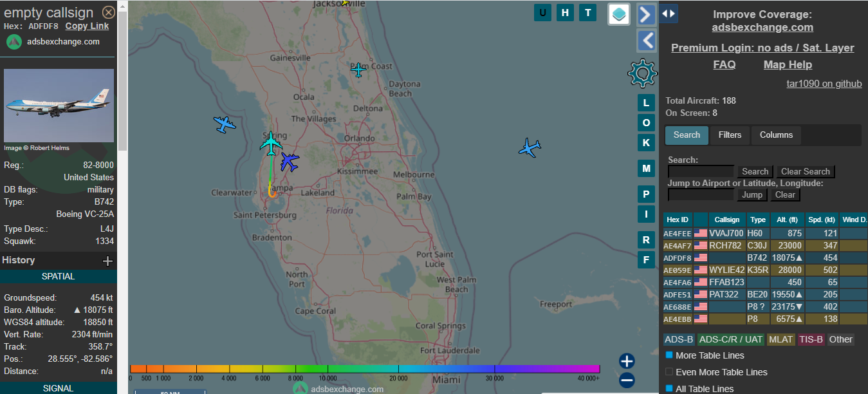Viewport: 868px width, 394px height.
Task: Click the R map button
Action: [647, 240]
